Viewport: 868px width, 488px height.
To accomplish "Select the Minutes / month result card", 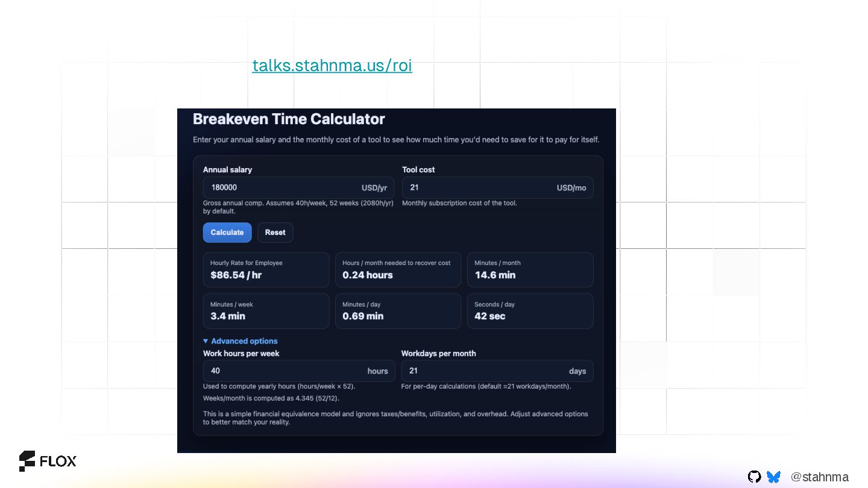I will [x=530, y=269].
